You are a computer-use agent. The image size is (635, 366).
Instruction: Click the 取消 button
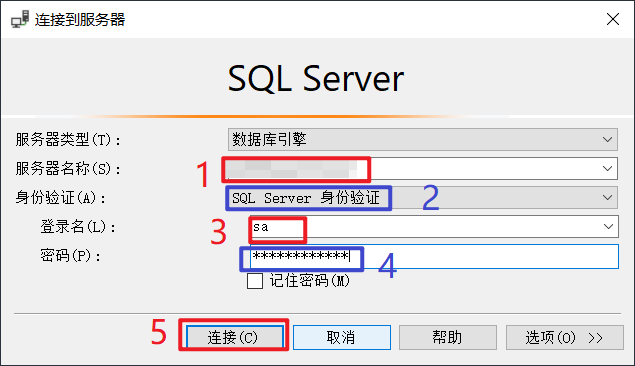[342, 337]
